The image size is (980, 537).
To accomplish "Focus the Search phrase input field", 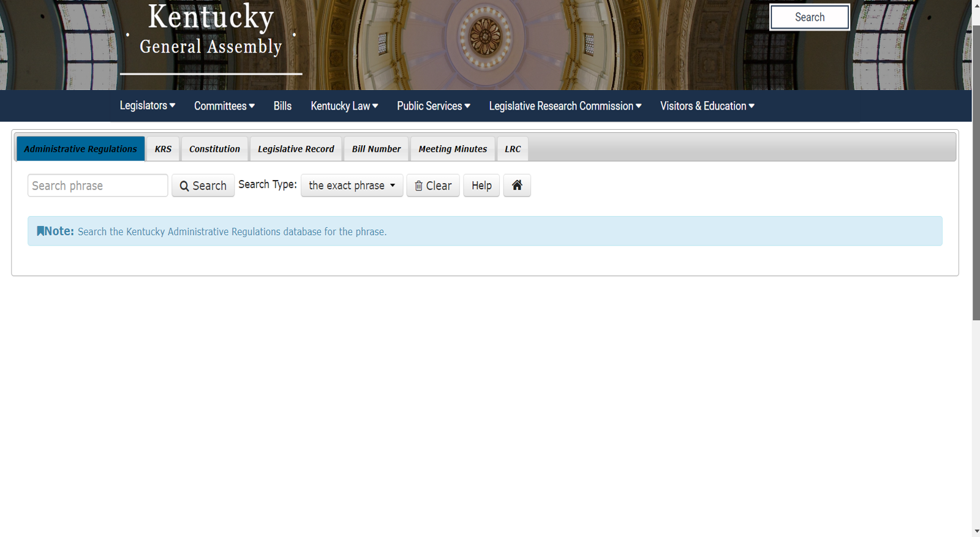I will tap(97, 186).
